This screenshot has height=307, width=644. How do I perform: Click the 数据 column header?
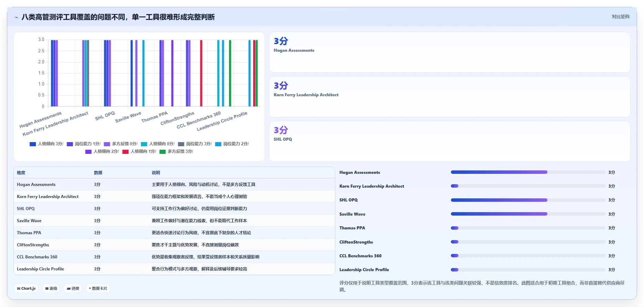pos(98,173)
